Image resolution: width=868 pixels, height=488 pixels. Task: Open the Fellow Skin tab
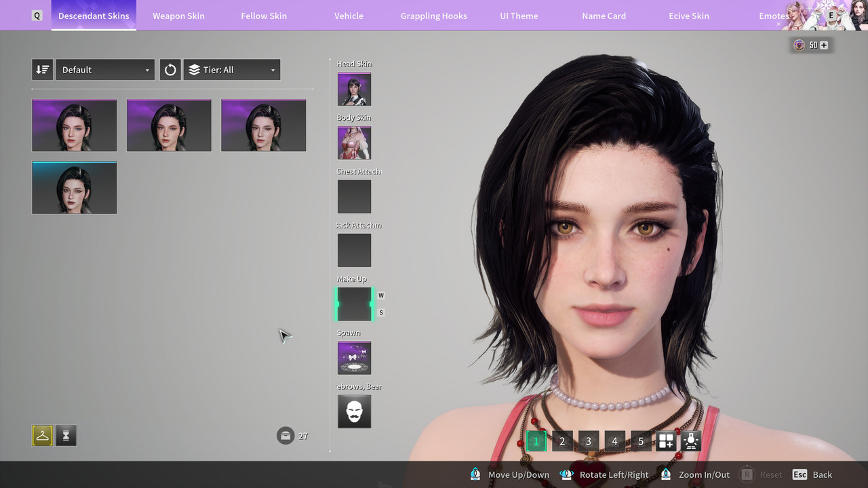tap(264, 16)
